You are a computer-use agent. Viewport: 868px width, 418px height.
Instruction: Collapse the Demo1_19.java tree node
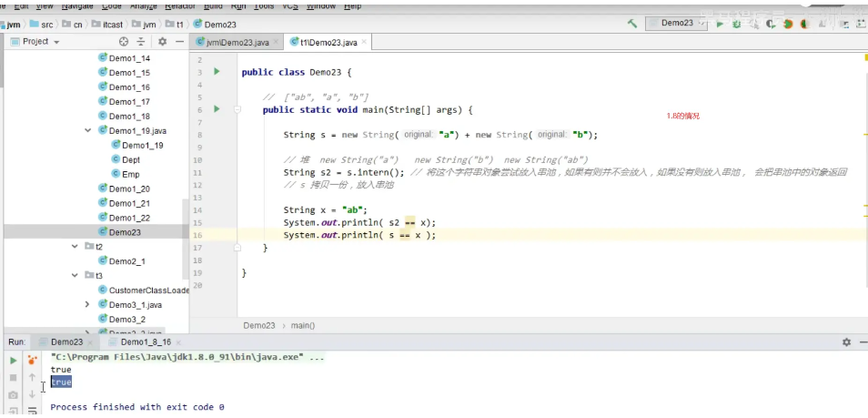tap(87, 131)
